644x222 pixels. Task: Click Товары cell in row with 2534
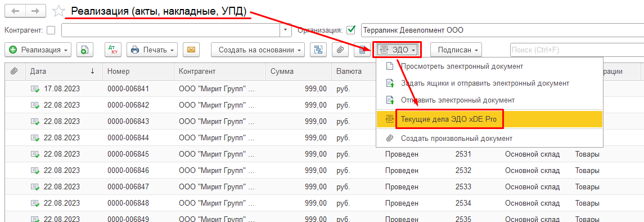point(587,203)
